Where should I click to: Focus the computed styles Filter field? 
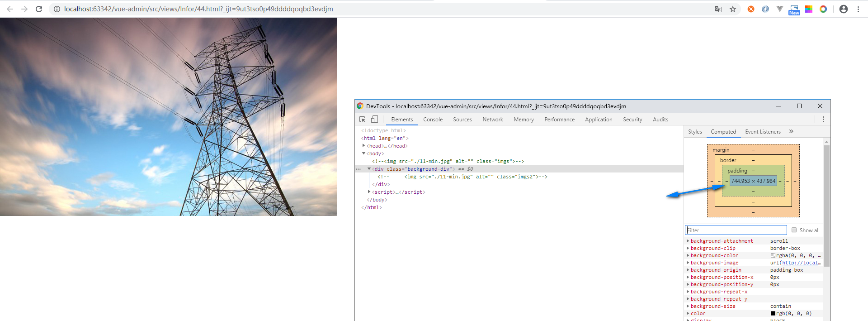tap(736, 230)
